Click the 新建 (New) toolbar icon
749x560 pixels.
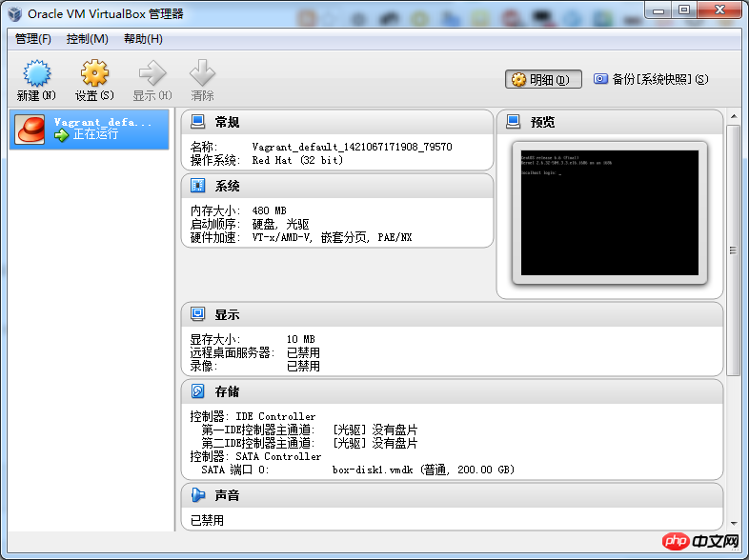36,75
